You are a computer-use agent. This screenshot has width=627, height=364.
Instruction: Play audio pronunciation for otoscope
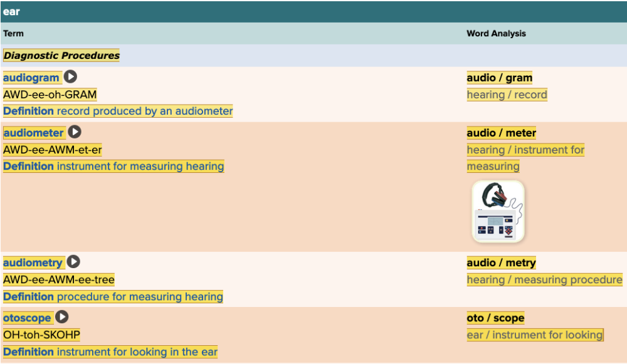click(x=61, y=317)
